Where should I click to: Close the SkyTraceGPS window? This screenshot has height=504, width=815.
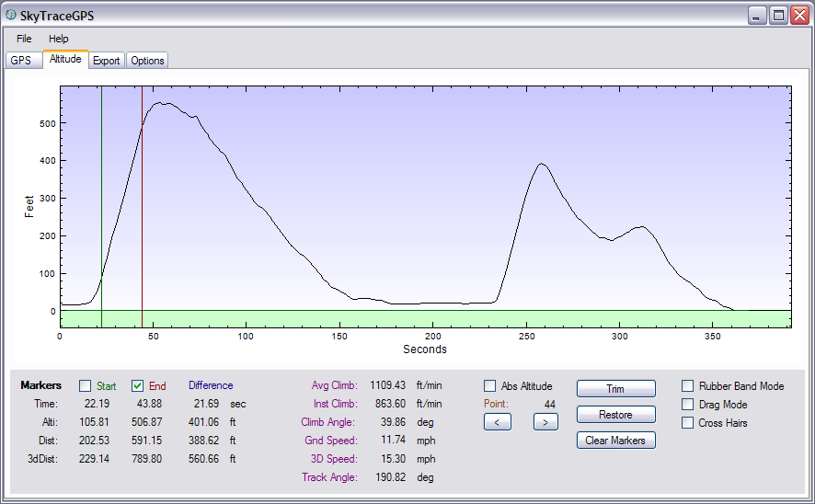point(799,16)
